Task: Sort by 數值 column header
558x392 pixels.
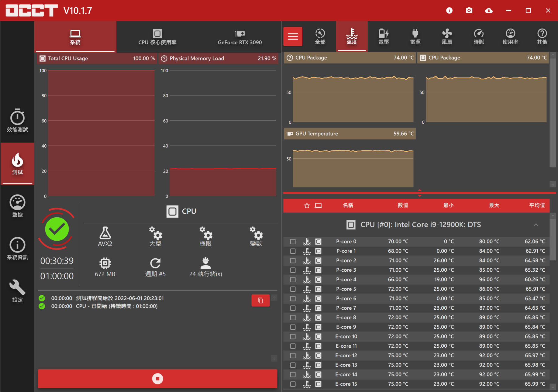Action: 403,205
